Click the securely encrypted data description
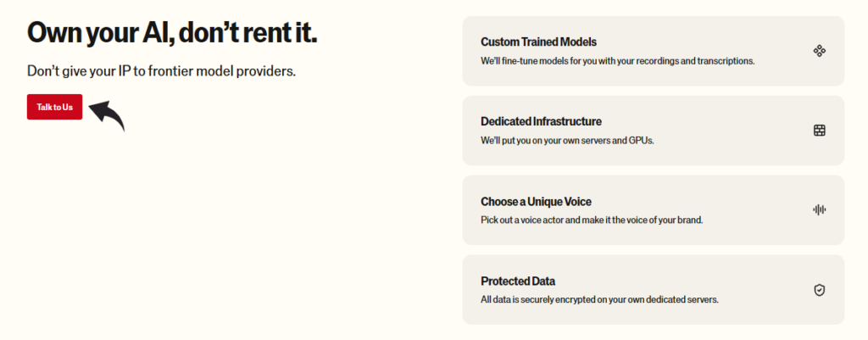Viewport: 868px width, 340px height. [599, 299]
